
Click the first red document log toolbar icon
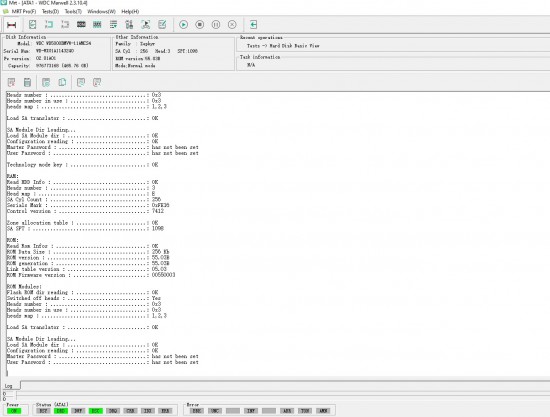[11, 82]
